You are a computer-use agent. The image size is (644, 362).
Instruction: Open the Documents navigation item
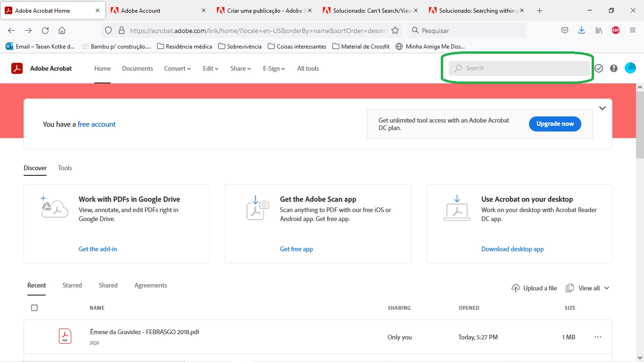click(x=137, y=68)
